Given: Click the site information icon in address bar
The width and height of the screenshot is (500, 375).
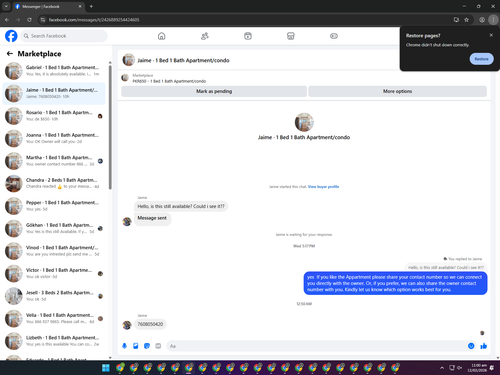Looking at the screenshot, I should coord(43,20).
